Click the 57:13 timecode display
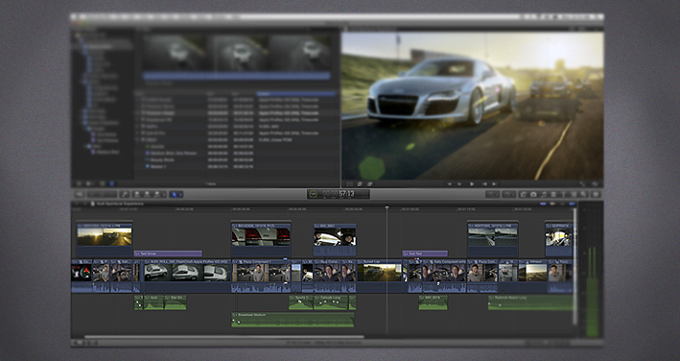680x361 pixels. [338, 194]
